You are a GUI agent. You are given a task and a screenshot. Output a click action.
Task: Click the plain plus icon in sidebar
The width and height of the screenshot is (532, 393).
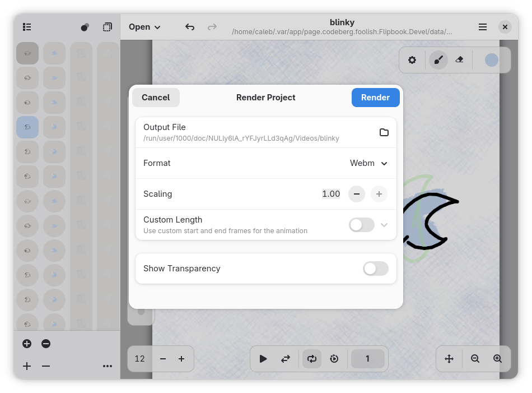[27, 366]
